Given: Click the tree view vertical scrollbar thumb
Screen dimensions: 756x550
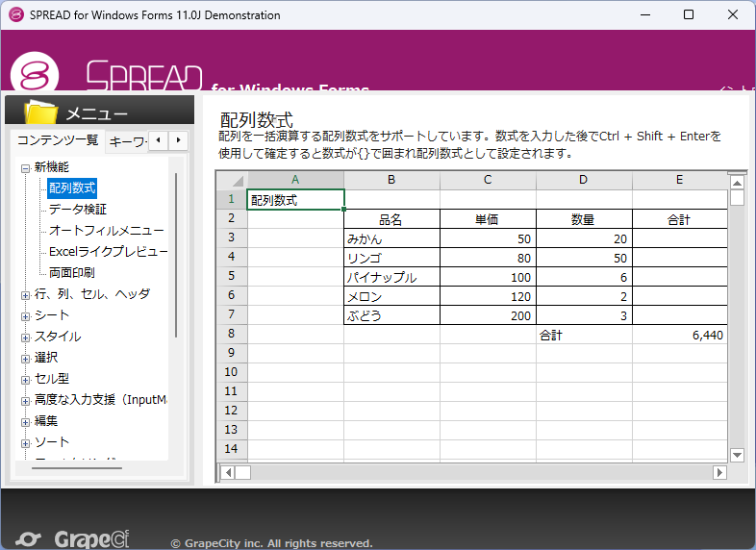Looking at the screenshot, I should tap(176, 256).
